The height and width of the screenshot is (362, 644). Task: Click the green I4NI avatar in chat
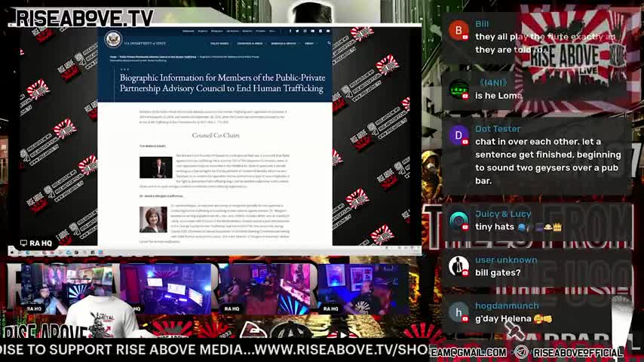[458, 89]
